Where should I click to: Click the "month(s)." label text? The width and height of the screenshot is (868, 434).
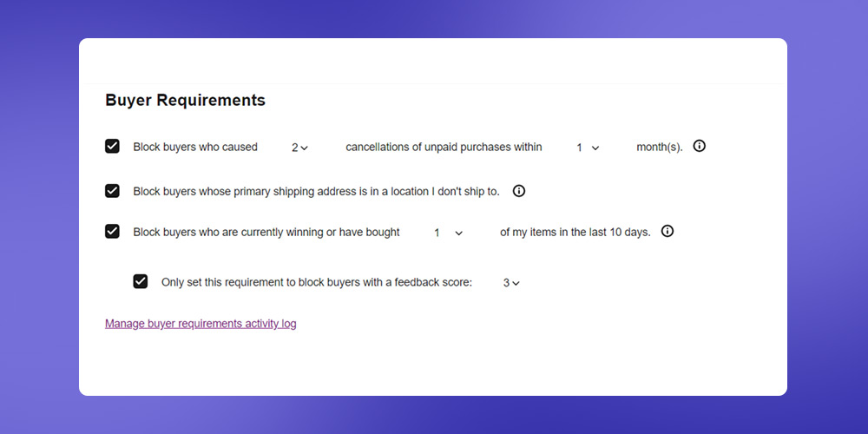[660, 148]
